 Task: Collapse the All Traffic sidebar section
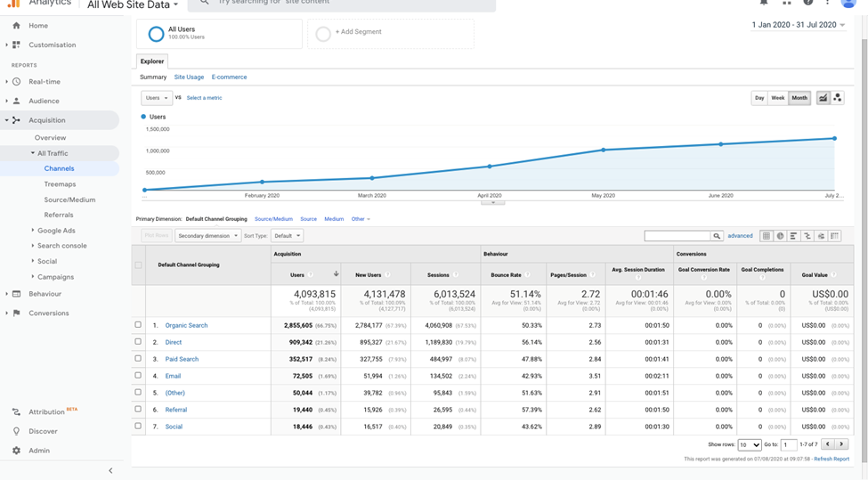33,153
